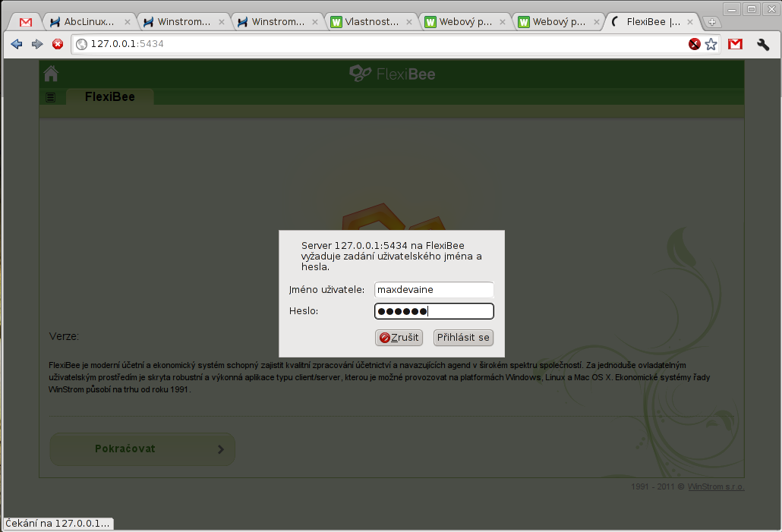The width and height of the screenshot is (782, 532).
Task: Click the 'Verze:' label text
Action: (x=64, y=336)
